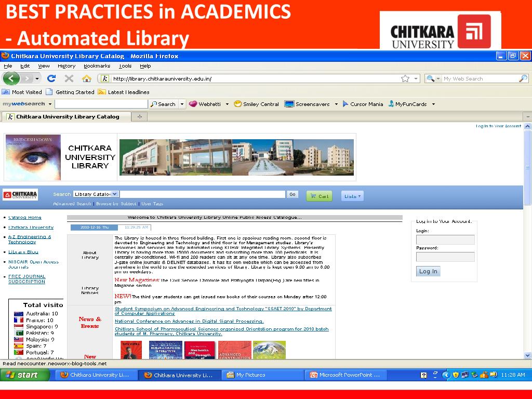Open the History menu
Viewport: 532px width, 399px height.
(x=66, y=66)
